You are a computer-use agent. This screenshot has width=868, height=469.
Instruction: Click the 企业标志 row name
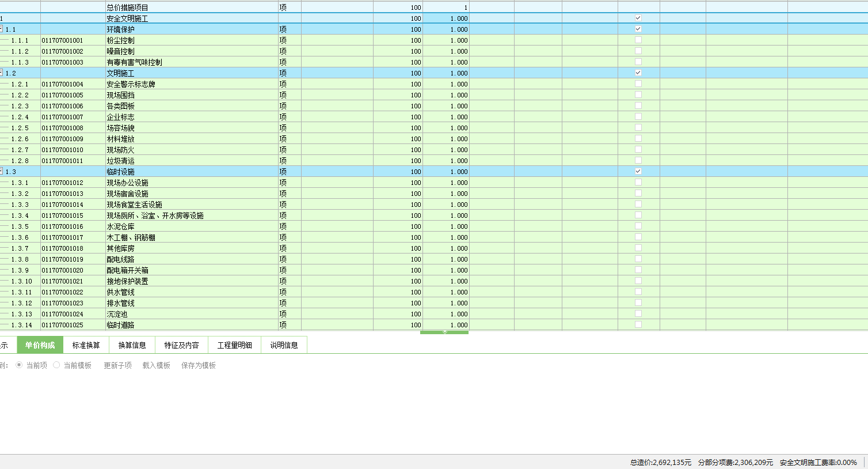click(192, 117)
